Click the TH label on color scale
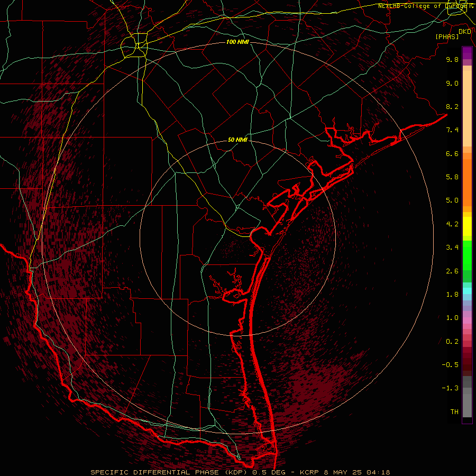Image resolution: width=476 pixels, height=476 pixels. tap(454, 412)
